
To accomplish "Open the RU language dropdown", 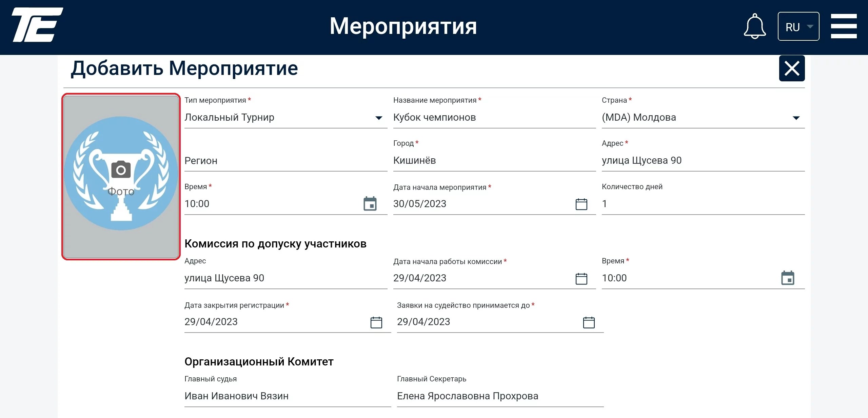I will 798,26.
